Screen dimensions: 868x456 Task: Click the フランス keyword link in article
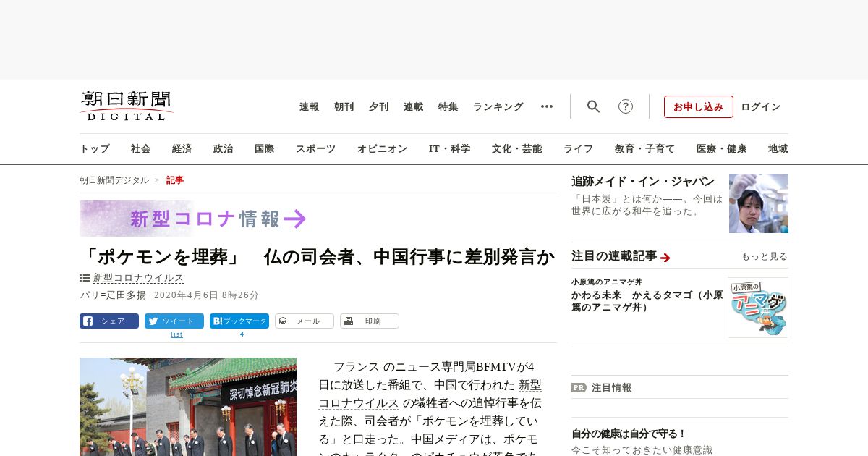click(x=356, y=367)
